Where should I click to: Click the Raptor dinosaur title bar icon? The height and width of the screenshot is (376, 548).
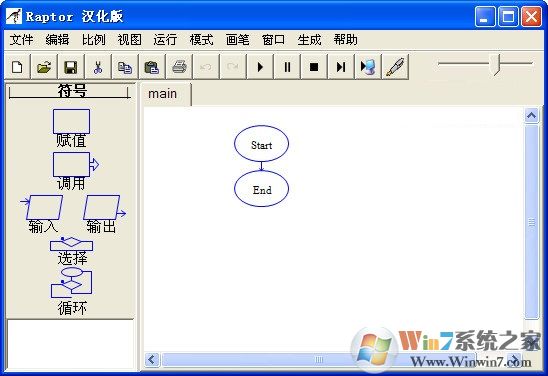click(x=14, y=16)
